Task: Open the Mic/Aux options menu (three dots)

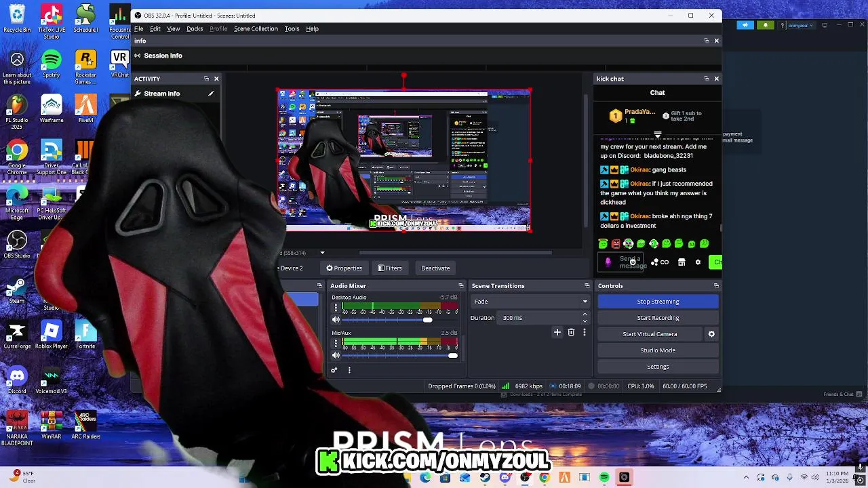Action: 335,344
